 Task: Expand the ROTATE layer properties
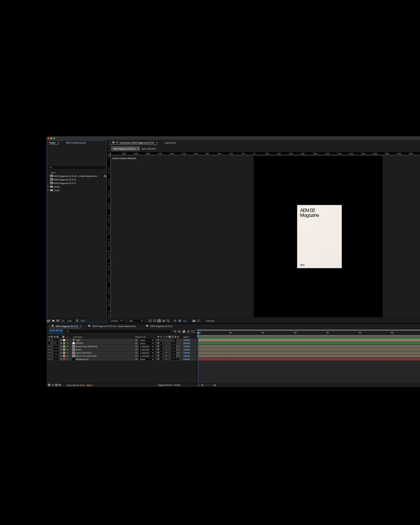click(x=61, y=343)
